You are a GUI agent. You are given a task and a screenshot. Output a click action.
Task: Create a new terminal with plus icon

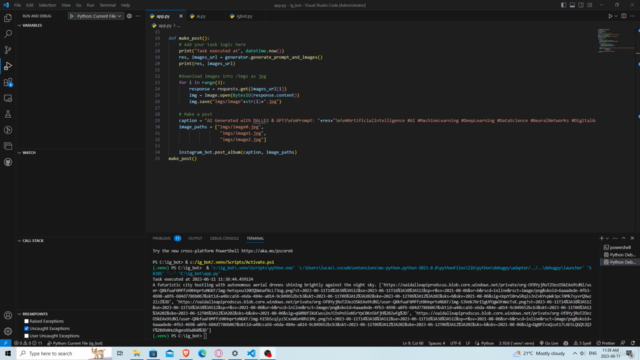click(601, 238)
